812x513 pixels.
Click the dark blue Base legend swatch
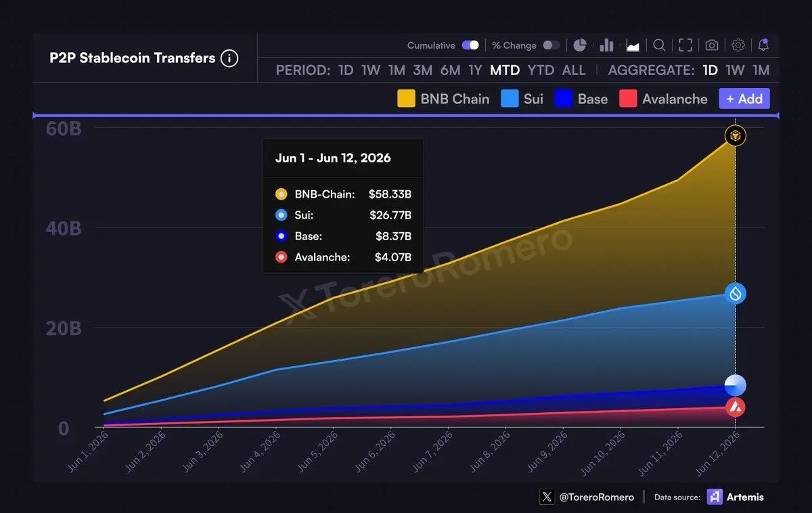point(564,99)
